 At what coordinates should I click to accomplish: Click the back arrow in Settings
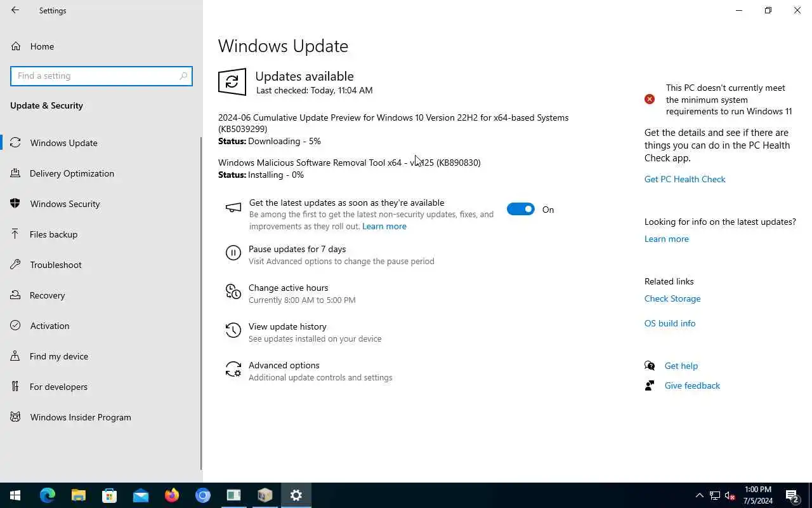pyautogui.click(x=15, y=10)
